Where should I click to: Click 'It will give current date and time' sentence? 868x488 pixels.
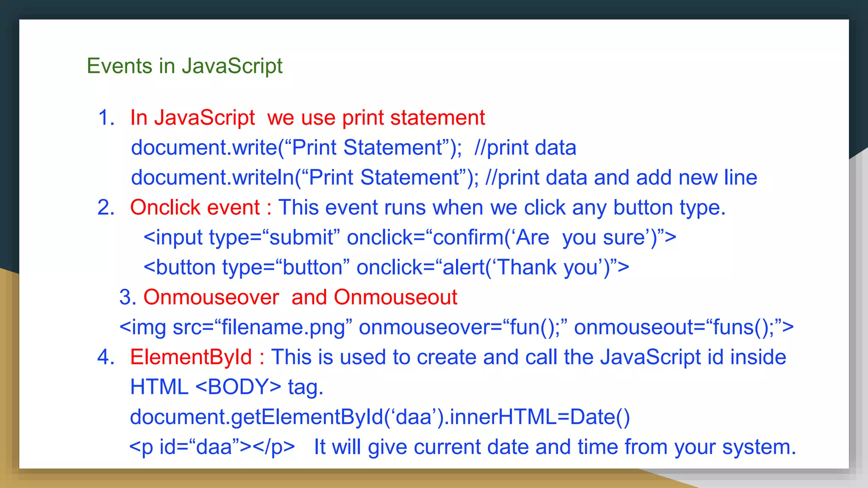coord(555,447)
